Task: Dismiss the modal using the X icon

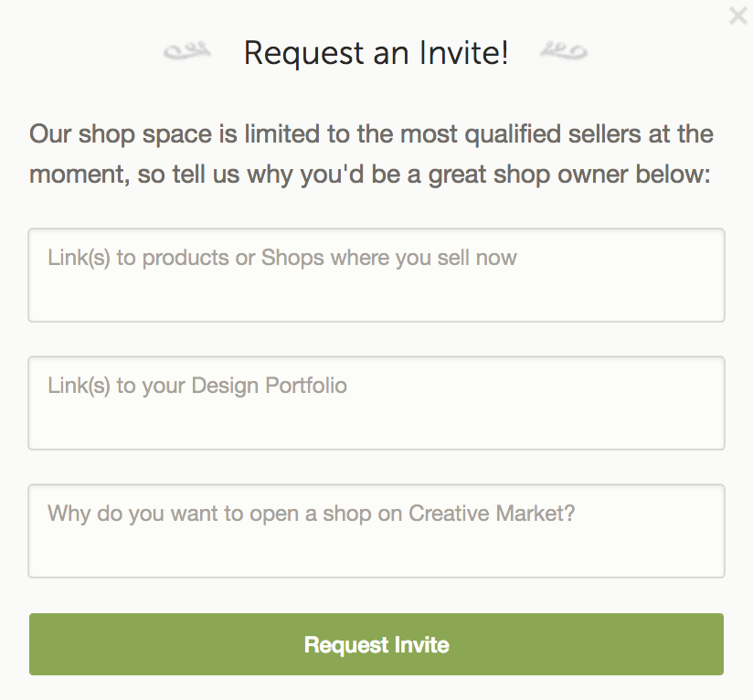Action: (737, 16)
